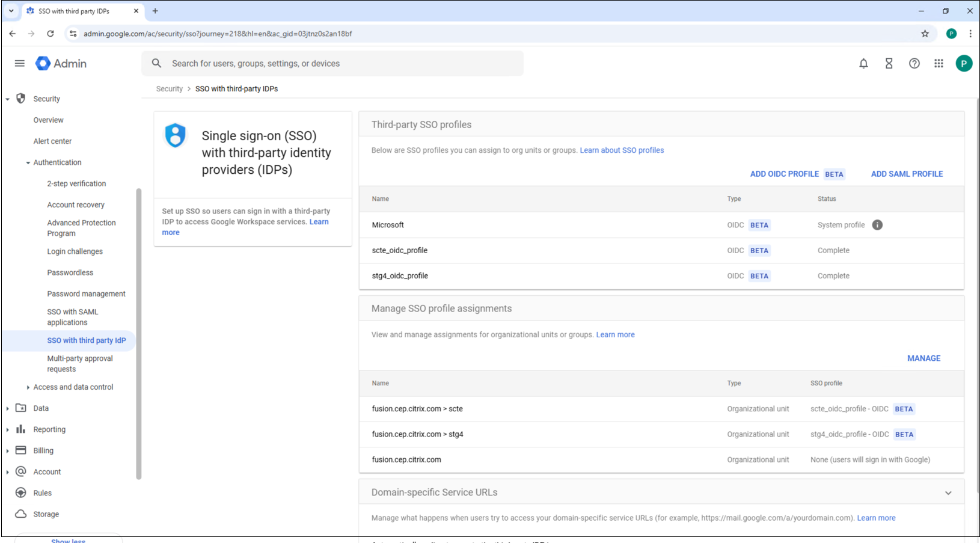The height and width of the screenshot is (543, 980).
Task: Reload the page
Action: pyautogui.click(x=51, y=34)
